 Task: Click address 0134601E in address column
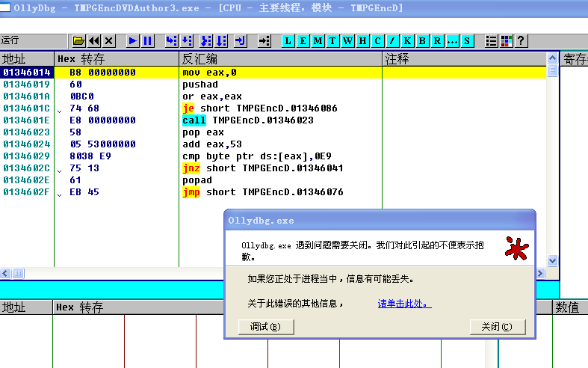click(x=27, y=120)
